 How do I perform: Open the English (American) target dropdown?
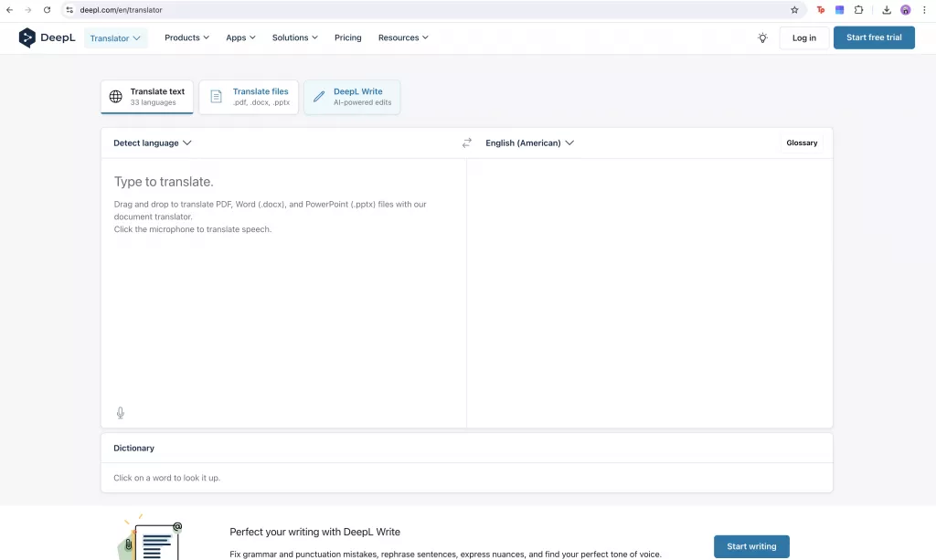point(529,143)
